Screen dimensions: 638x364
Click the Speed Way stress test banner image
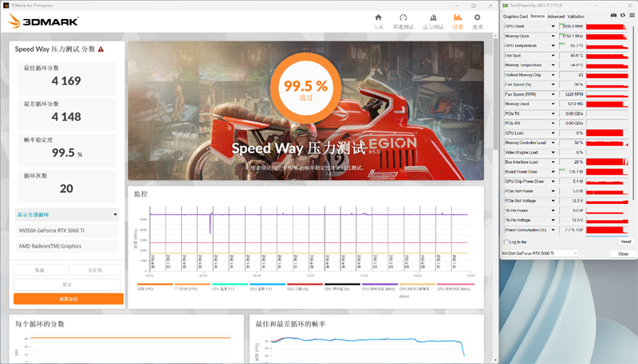point(305,111)
